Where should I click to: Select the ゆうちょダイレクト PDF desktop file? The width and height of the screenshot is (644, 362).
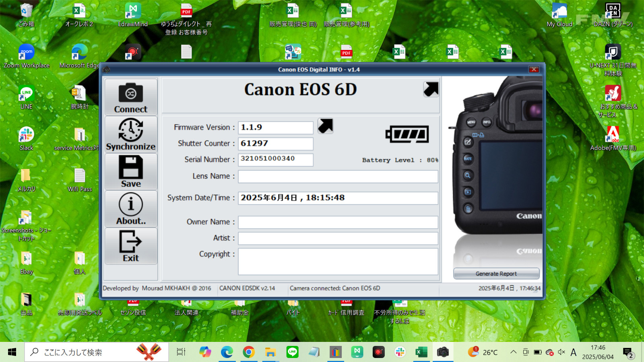coord(186,19)
